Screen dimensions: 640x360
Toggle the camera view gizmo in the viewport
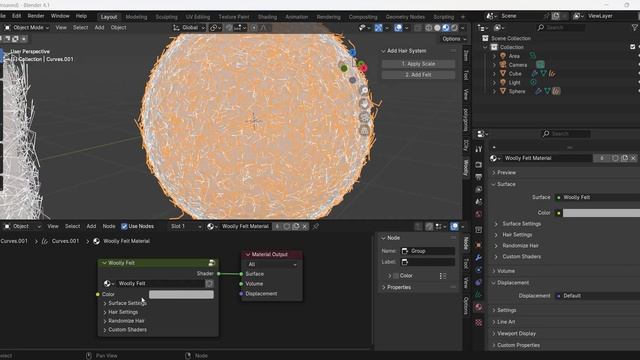(x=364, y=118)
